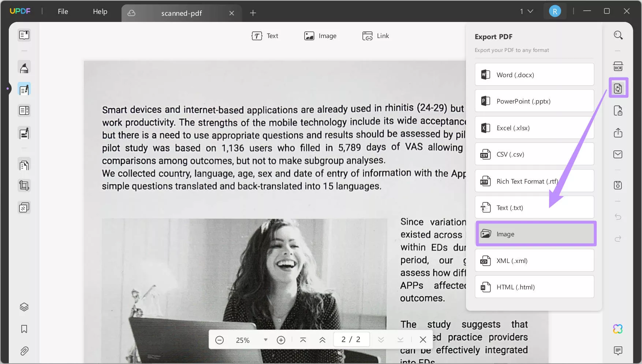Viewport: 642px width, 364px height.
Task: Export to PowerPoint (.pptx)
Action: pos(534,101)
